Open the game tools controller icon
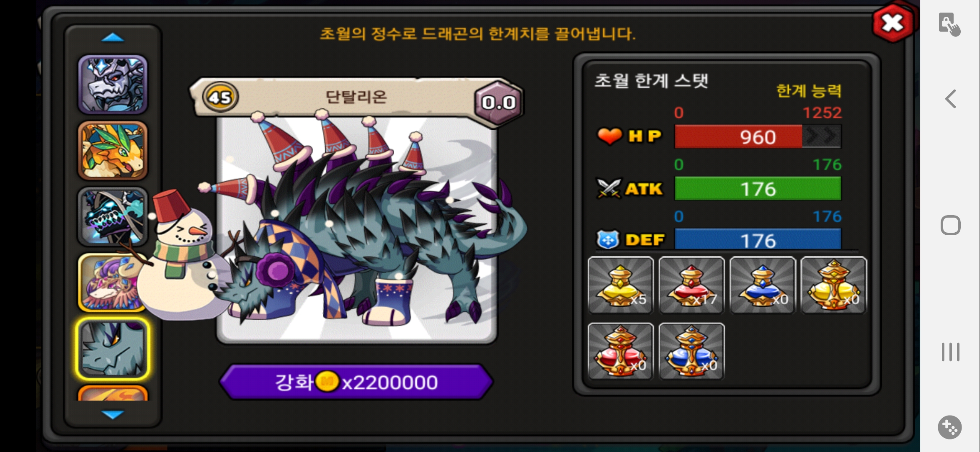Image resolution: width=980 pixels, height=452 pixels. [x=949, y=427]
